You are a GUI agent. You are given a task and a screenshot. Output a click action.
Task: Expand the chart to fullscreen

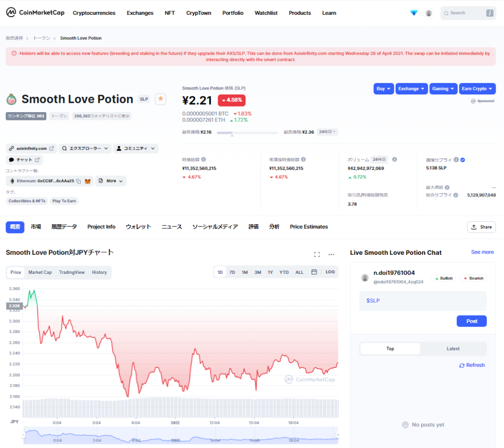tap(317, 255)
